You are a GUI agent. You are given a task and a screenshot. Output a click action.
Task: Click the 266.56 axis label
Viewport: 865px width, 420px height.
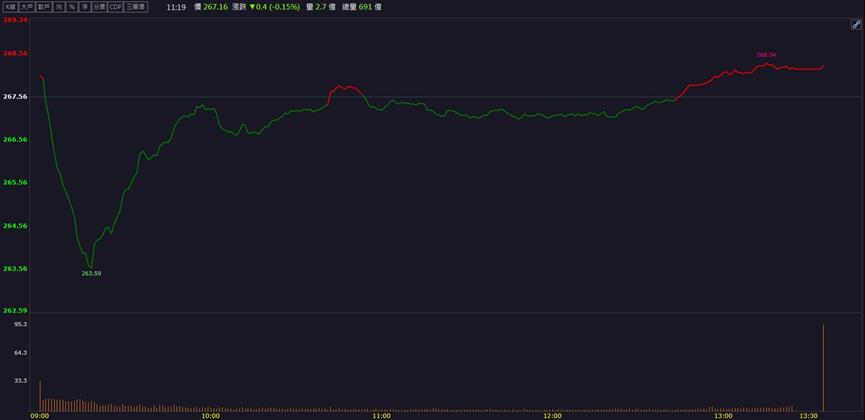tap(15, 140)
